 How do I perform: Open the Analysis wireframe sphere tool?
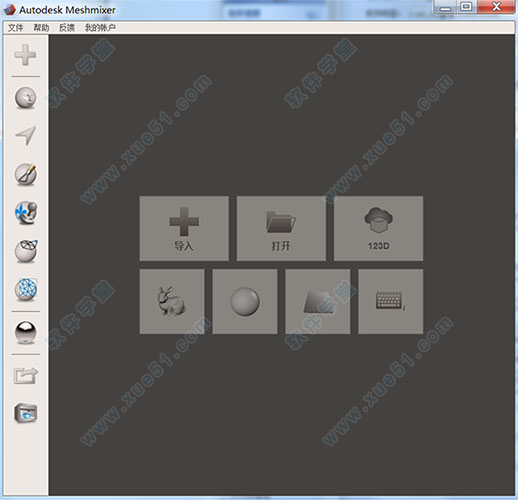point(26,289)
